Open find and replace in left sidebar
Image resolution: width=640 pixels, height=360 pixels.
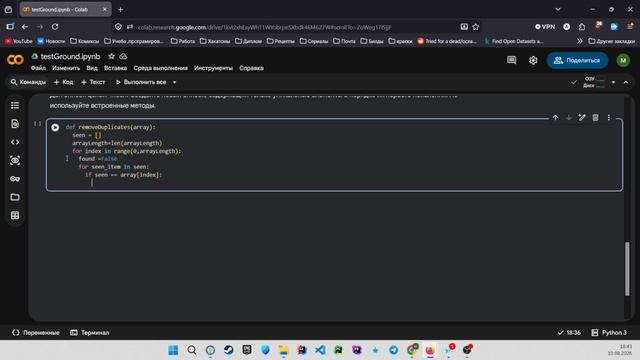(15, 124)
